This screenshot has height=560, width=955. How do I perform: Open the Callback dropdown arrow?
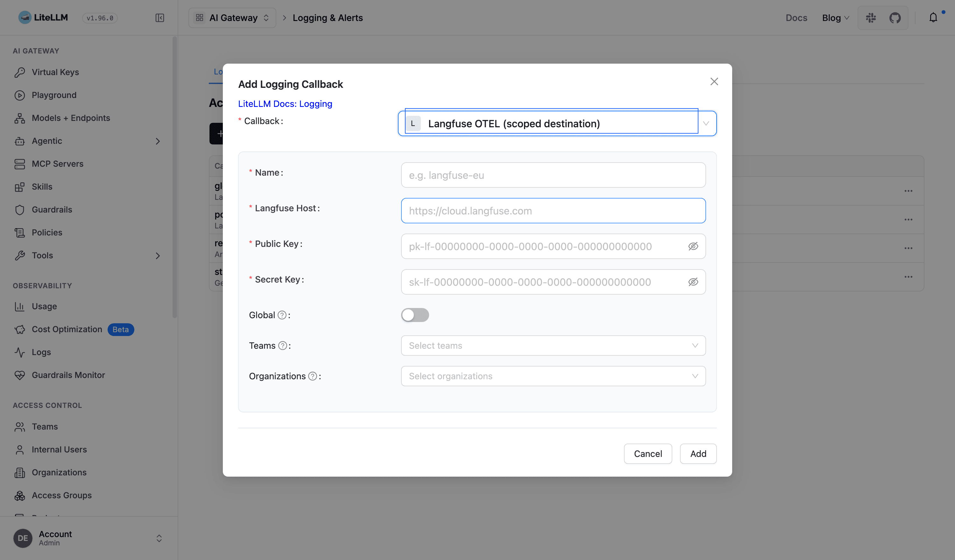pos(706,123)
